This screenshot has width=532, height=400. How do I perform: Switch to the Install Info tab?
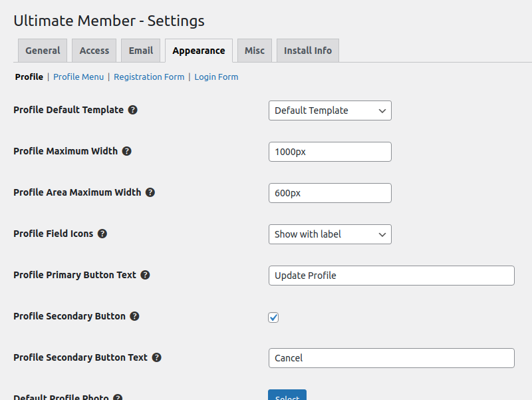[308, 51]
